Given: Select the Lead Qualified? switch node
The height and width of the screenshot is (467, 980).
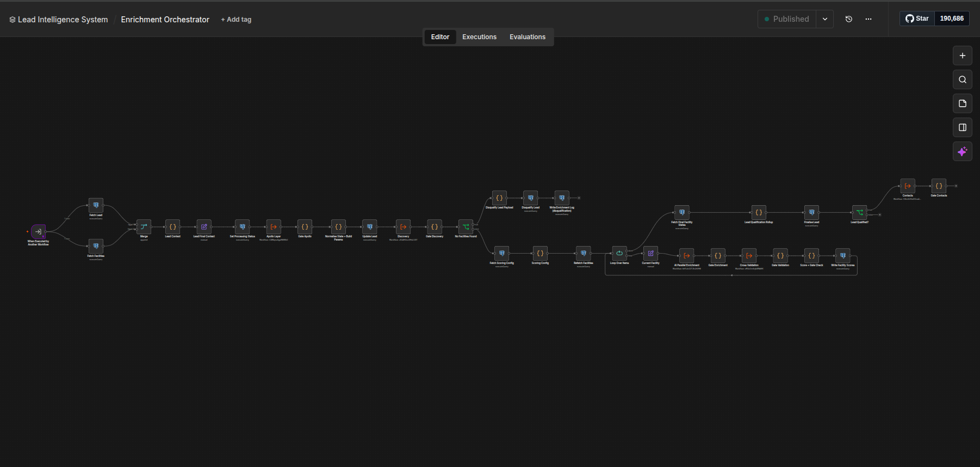Looking at the screenshot, I should (860, 212).
